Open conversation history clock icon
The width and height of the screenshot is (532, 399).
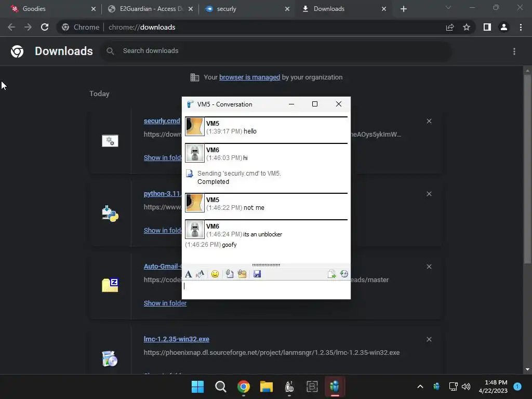344,274
